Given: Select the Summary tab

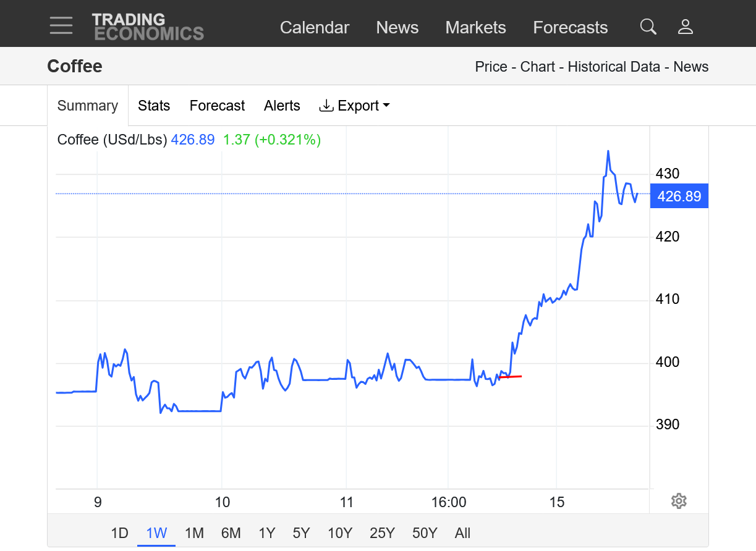Looking at the screenshot, I should [x=88, y=106].
